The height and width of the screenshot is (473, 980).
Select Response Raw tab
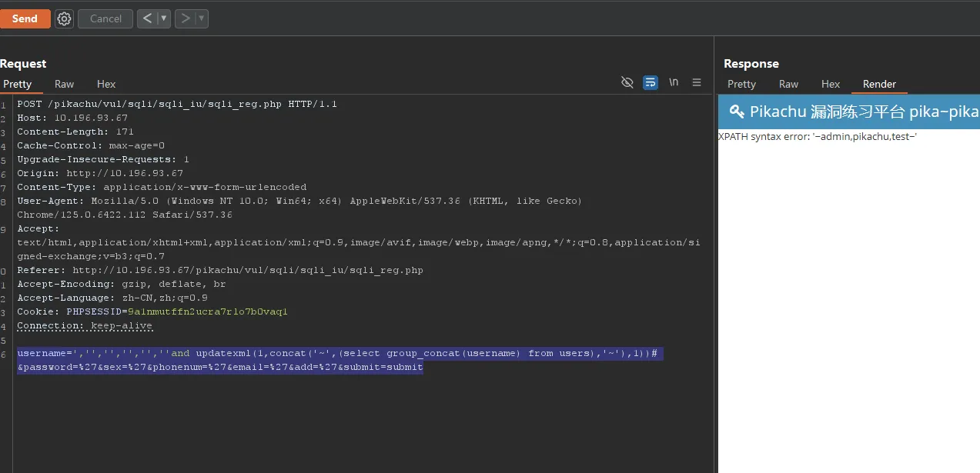coord(788,84)
